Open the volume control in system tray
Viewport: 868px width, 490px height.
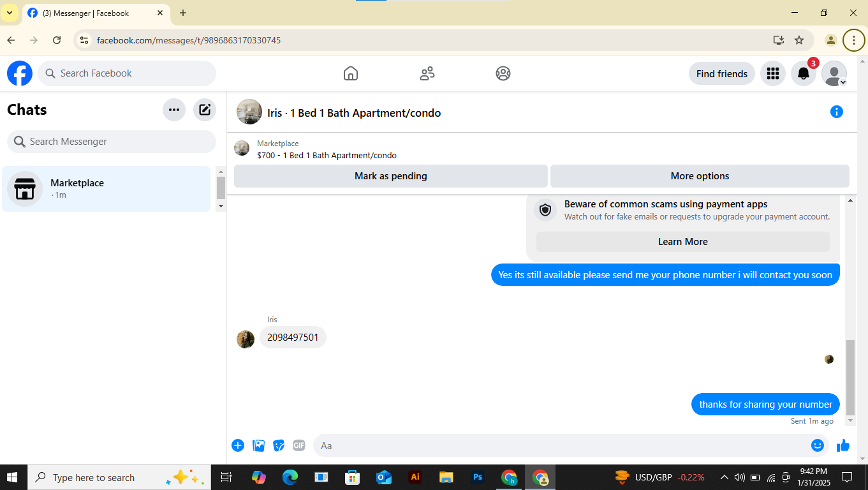point(740,477)
